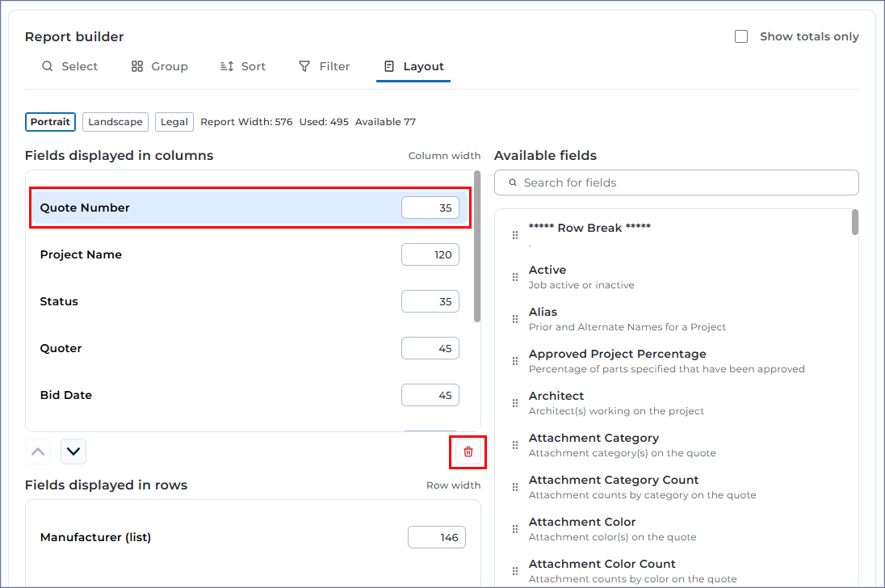Image resolution: width=885 pixels, height=588 pixels.
Task: Choose Portrait orientation
Action: tap(50, 122)
